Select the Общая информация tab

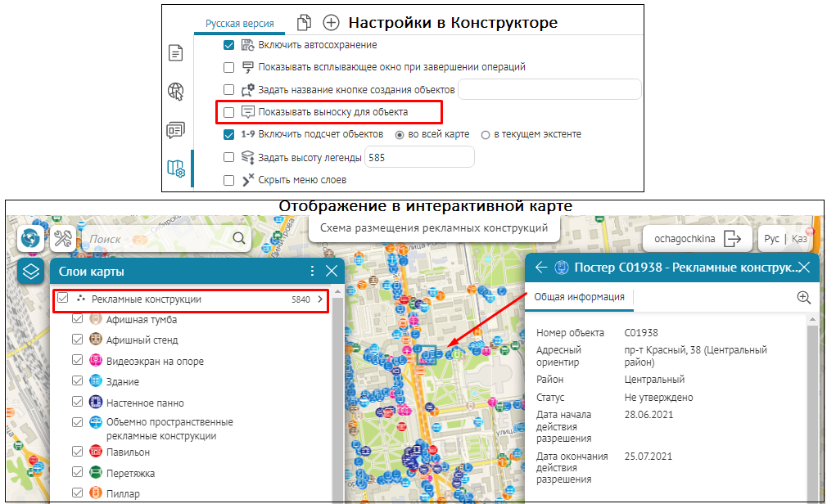579,297
